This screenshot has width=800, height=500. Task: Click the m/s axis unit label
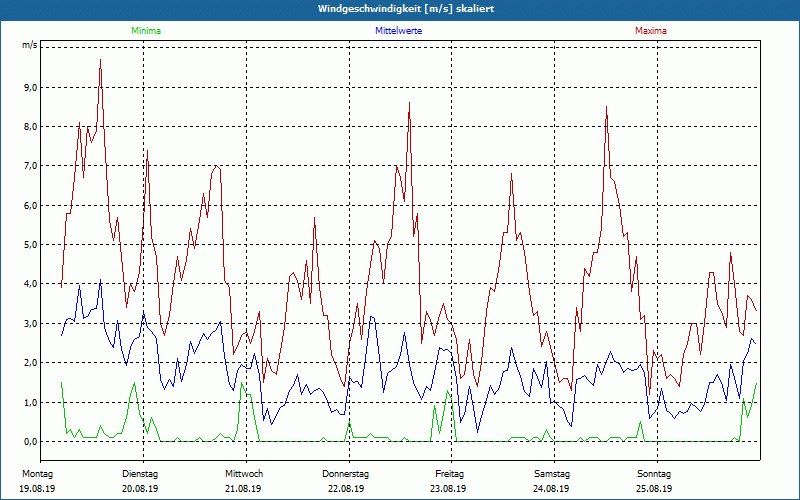point(30,45)
